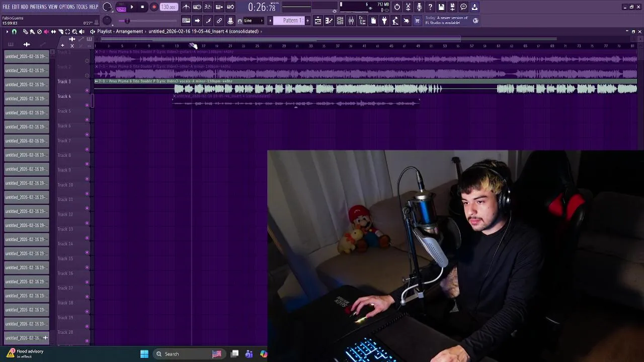Click the stamp icon in toolbar
Viewport: 644px width, 362px height.
click(x=230, y=21)
